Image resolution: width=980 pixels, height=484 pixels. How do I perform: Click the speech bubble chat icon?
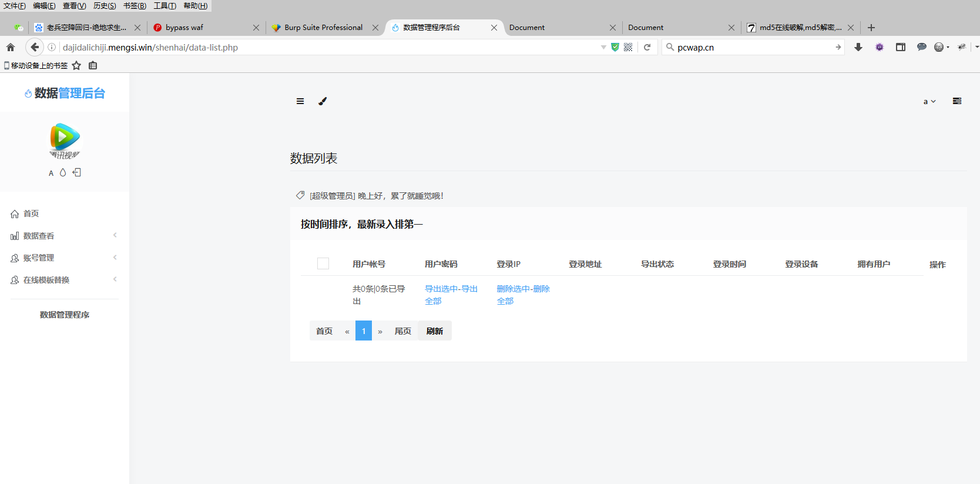click(922, 47)
